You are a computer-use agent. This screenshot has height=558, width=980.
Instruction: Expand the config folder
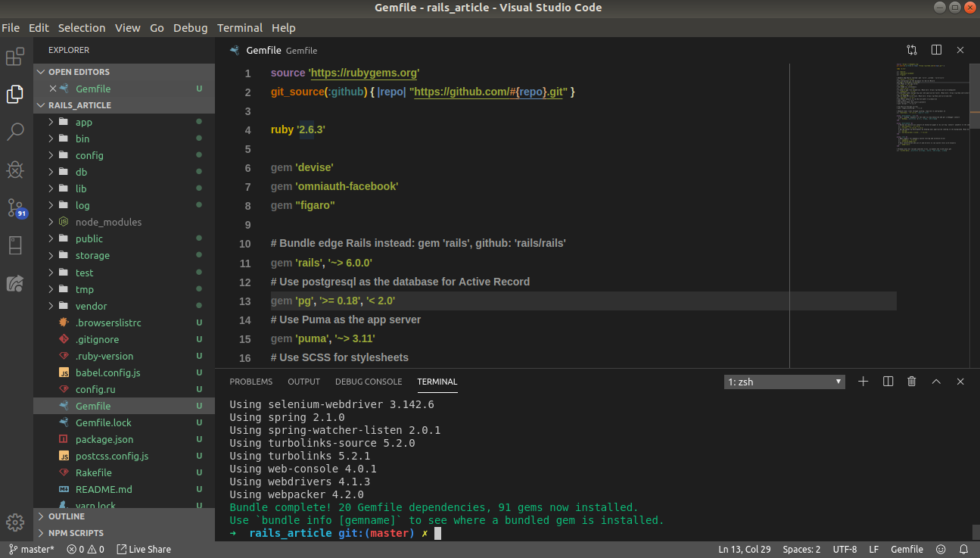click(89, 155)
